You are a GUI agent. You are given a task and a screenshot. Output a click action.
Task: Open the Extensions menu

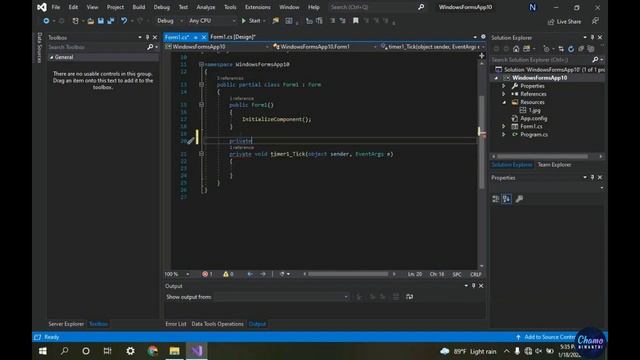(x=258, y=7)
